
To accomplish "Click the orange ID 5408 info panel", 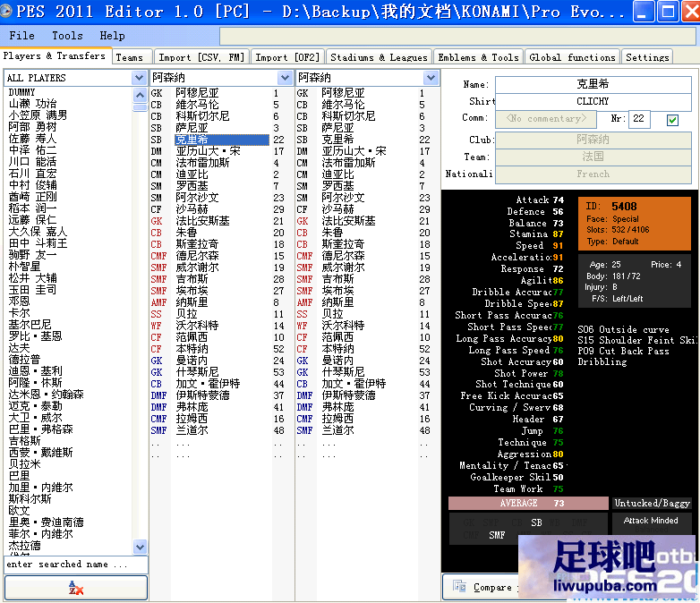I will (635, 224).
